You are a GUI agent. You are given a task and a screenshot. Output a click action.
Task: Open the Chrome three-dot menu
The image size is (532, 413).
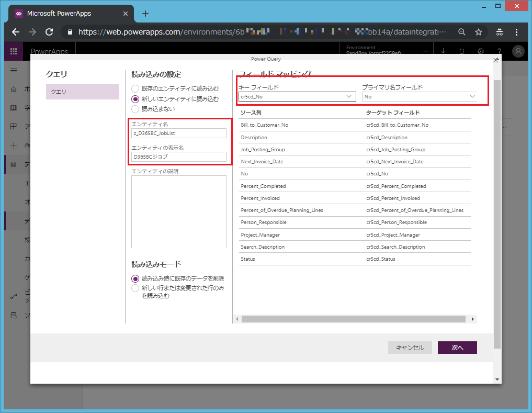[516, 32]
